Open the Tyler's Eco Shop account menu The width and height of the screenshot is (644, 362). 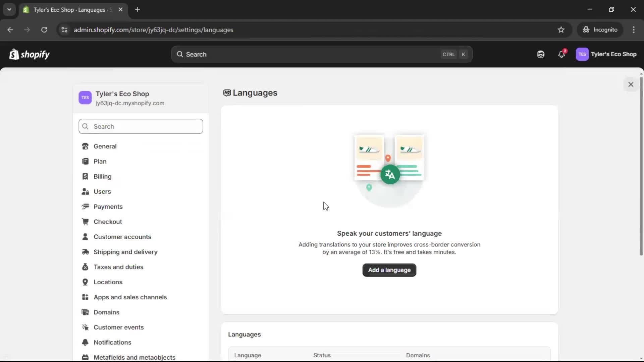(606, 54)
